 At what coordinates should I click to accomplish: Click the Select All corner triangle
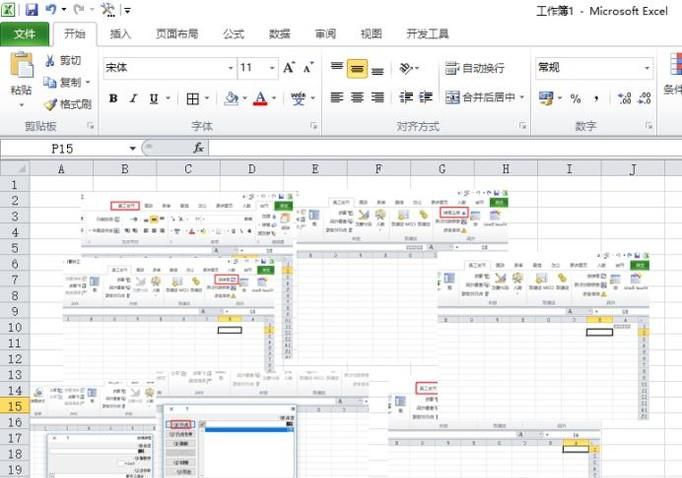click(x=15, y=168)
